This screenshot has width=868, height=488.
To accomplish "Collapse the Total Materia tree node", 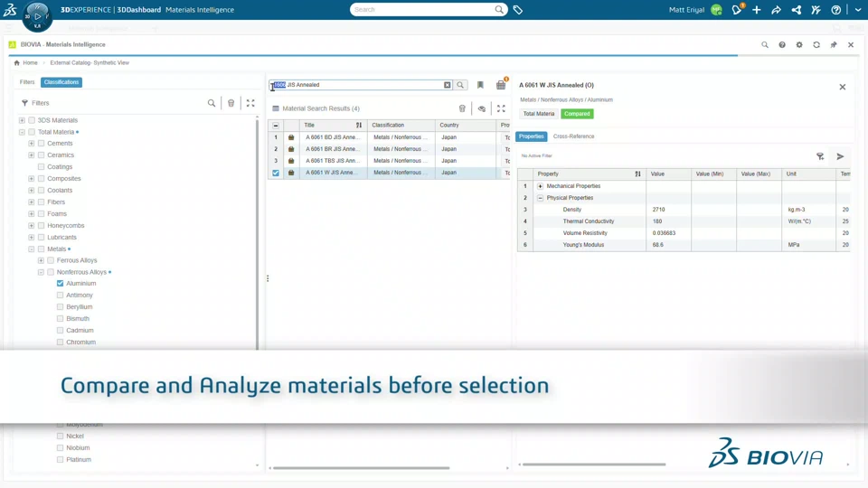I will (x=22, y=132).
